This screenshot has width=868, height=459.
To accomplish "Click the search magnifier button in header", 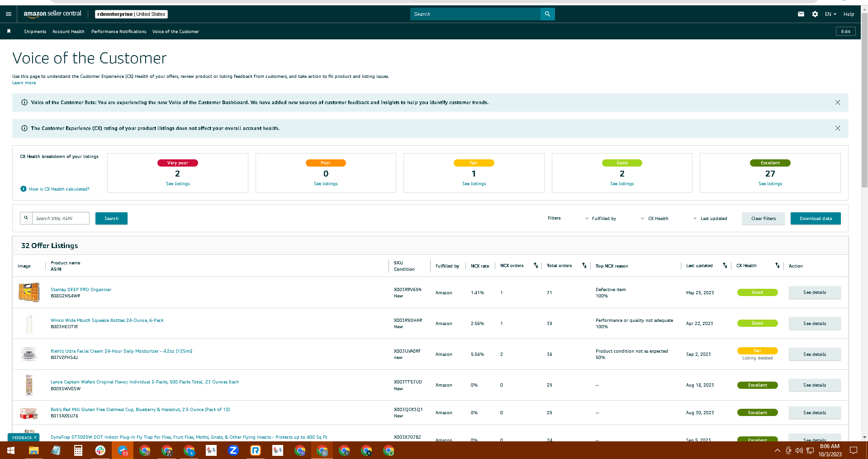I will (547, 14).
